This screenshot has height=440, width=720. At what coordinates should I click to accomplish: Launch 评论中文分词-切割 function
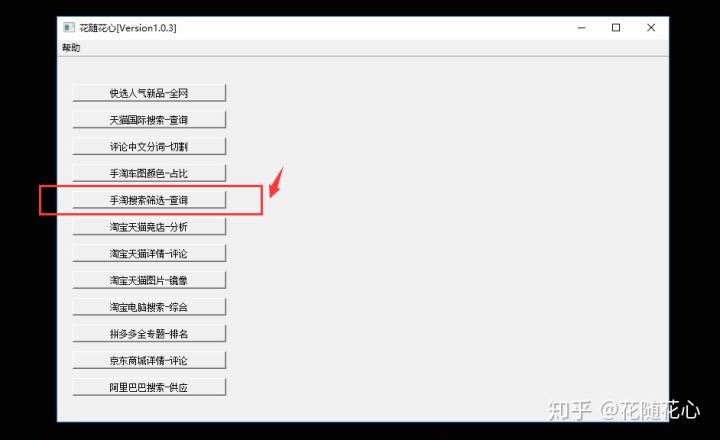(149, 147)
